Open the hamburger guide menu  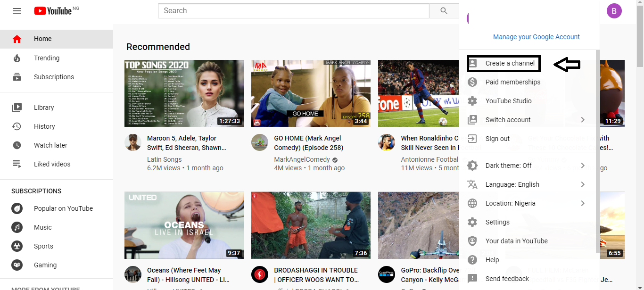pos(17,11)
